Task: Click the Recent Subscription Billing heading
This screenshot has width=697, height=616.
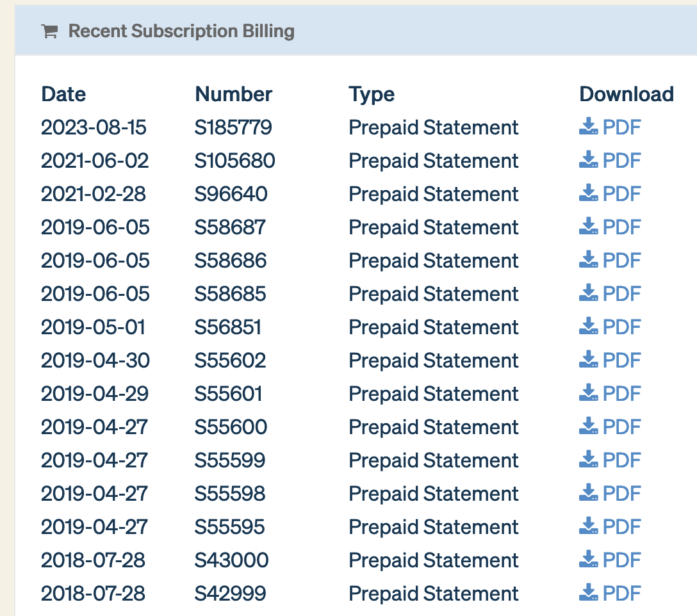Action: click(181, 31)
